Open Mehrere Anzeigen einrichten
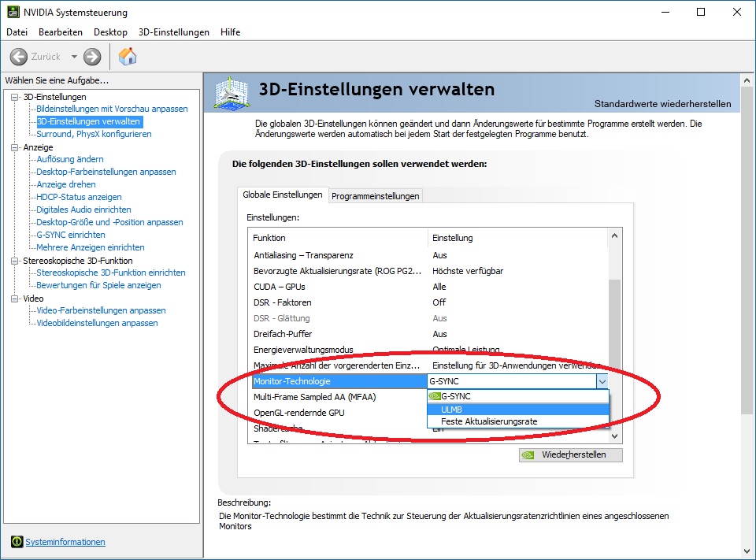This screenshot has width=756, height=560. click(x=91, y=247)
